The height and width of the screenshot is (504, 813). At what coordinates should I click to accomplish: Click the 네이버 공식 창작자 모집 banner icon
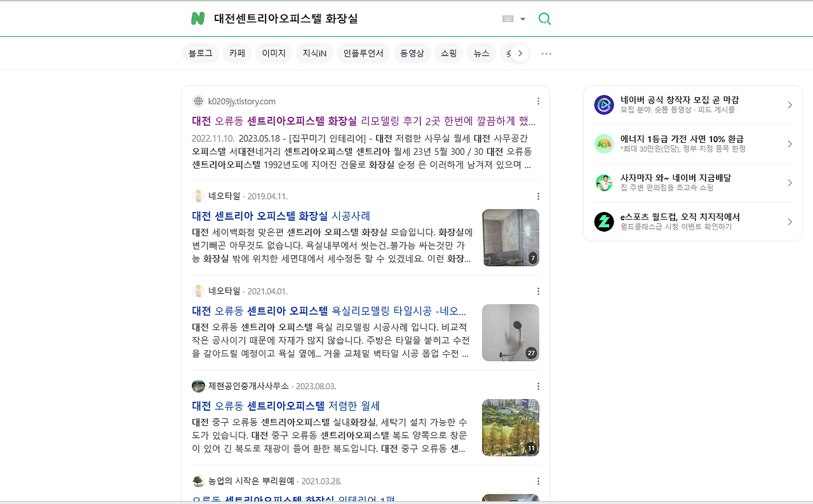pos(604,105)
